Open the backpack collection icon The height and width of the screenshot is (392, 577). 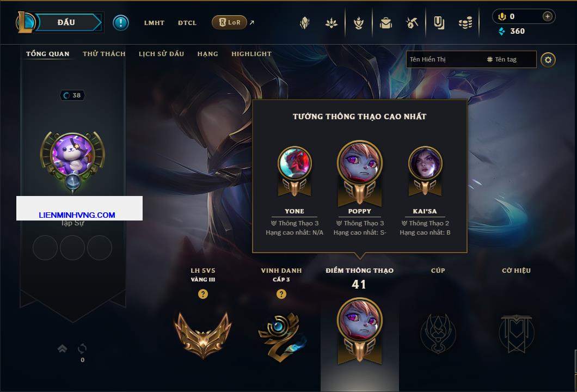pyautogui.click(x=386, y=23)
